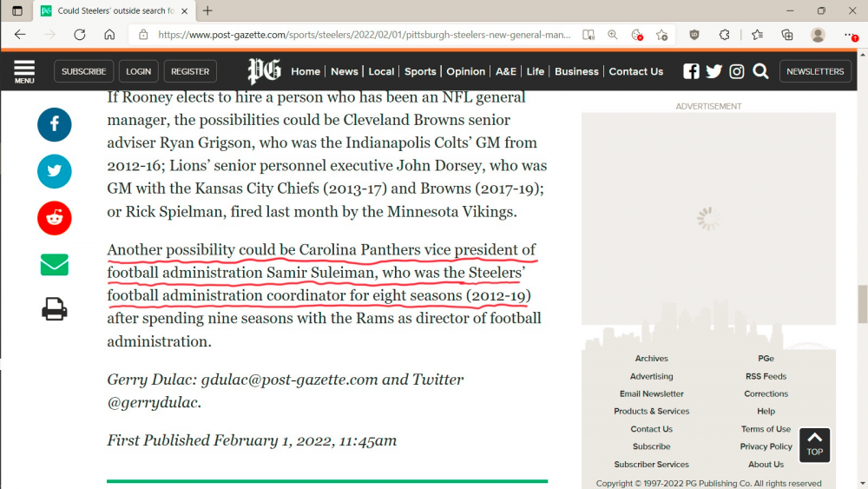Jump to top with TOP button

click(814, 445)
